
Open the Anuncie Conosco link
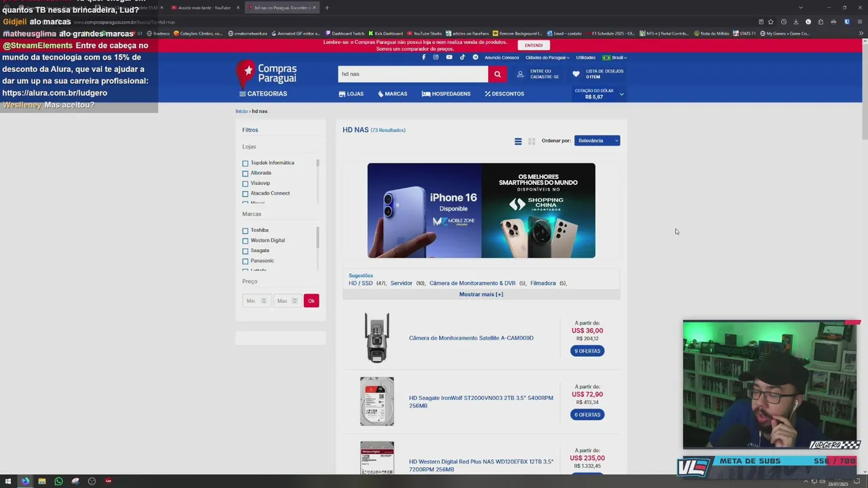502,58
